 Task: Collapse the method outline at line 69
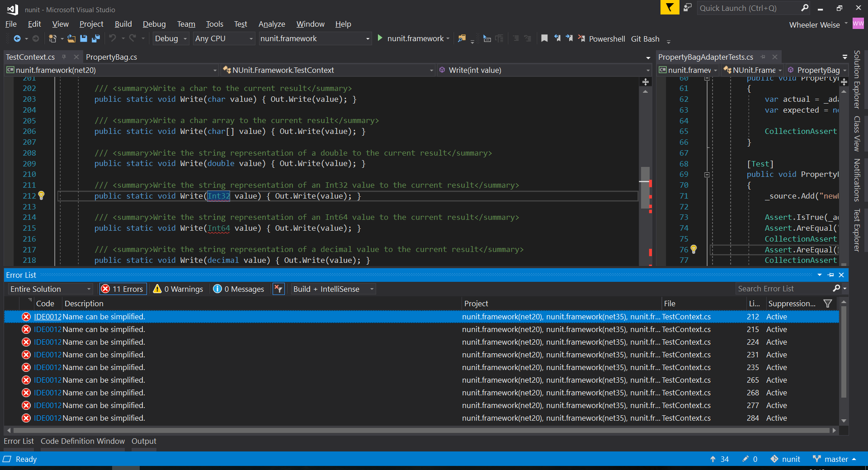pyautogui.click(x=707, y=175)
